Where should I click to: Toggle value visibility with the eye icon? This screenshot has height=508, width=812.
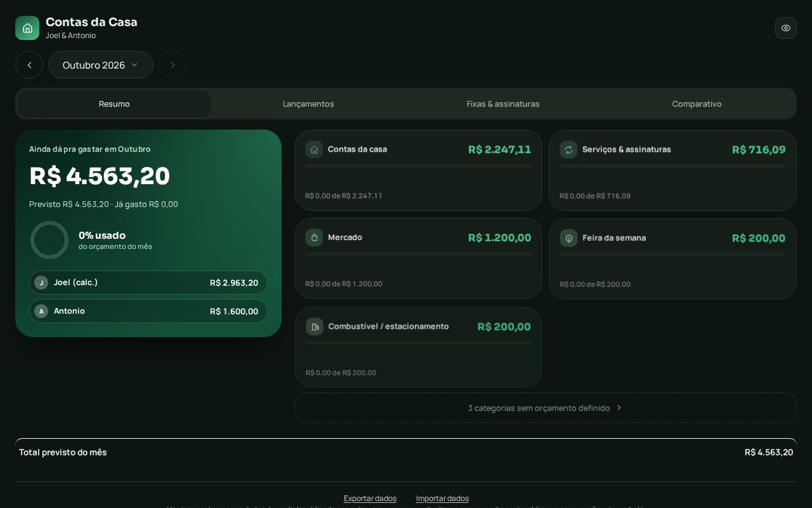786,28
